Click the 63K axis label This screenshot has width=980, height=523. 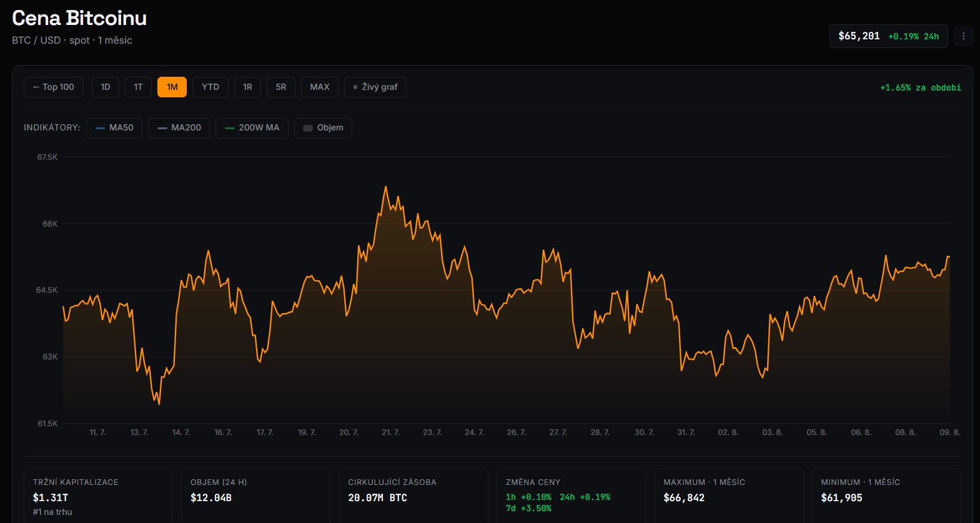point(50,357)
